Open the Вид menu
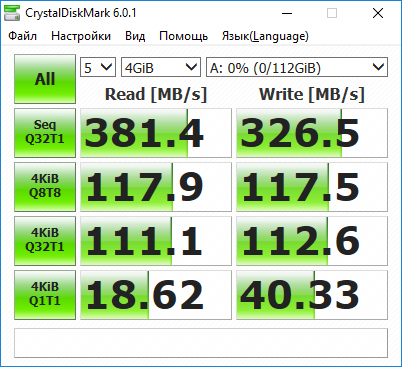This screenshot has height=367, width=402. [135, 36]
